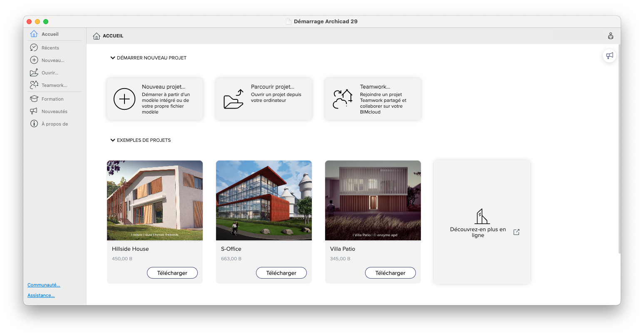
Task: Click the floating megaphone announcement button
Action: click(x=609, y=55)
